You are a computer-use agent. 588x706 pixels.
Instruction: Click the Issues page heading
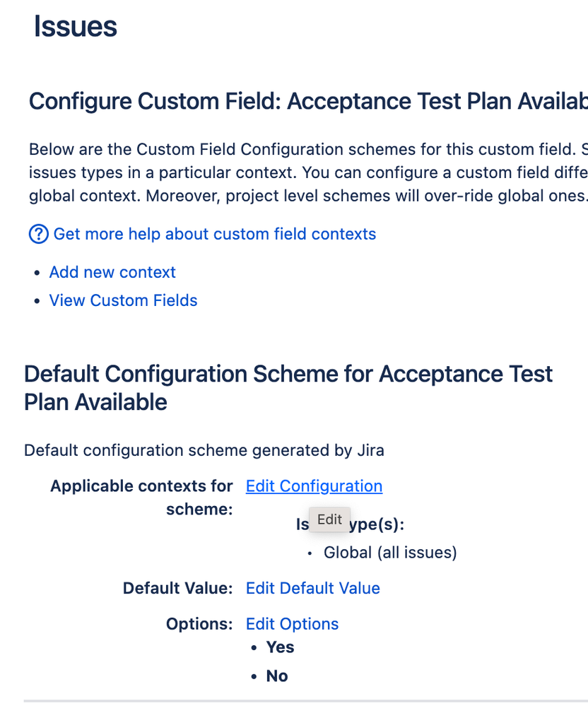(75, 27)
